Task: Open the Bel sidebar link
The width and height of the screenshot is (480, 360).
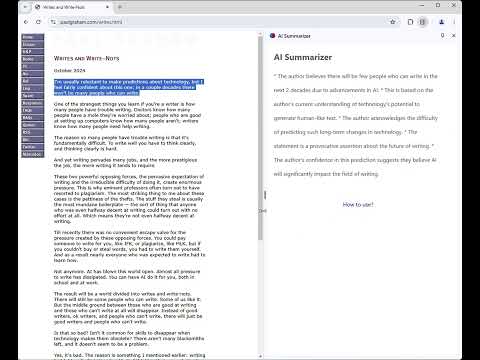Action: click(33, 81)
